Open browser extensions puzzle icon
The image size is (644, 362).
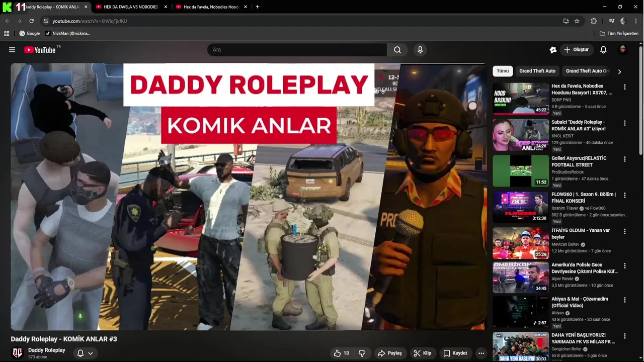tap(594, 21)
